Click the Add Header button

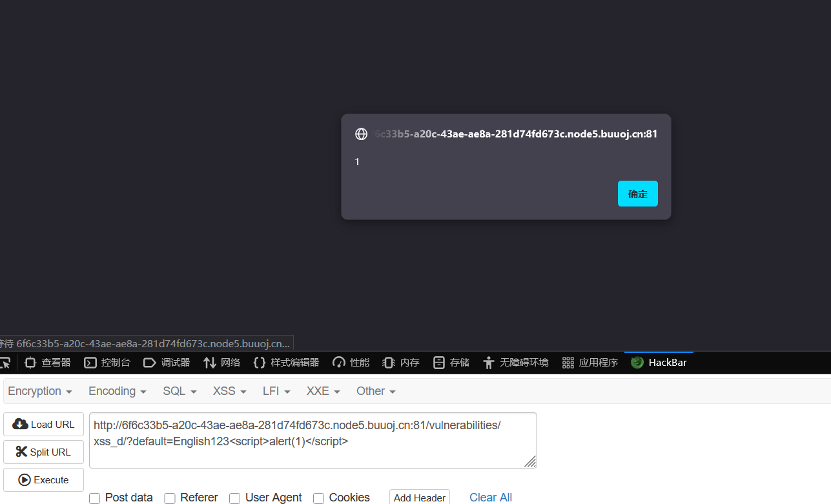click(420, 498)
